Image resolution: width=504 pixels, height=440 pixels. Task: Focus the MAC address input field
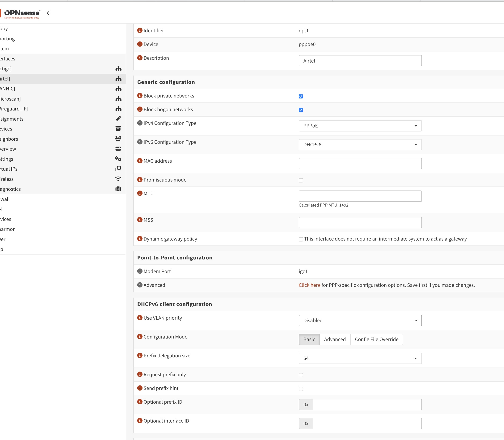point(360,164)
